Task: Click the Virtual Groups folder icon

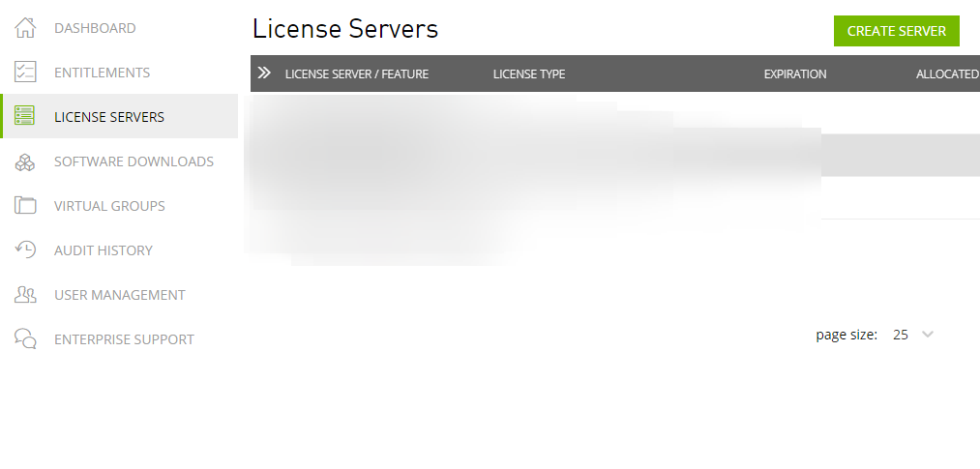Action: tap(25, 206)
